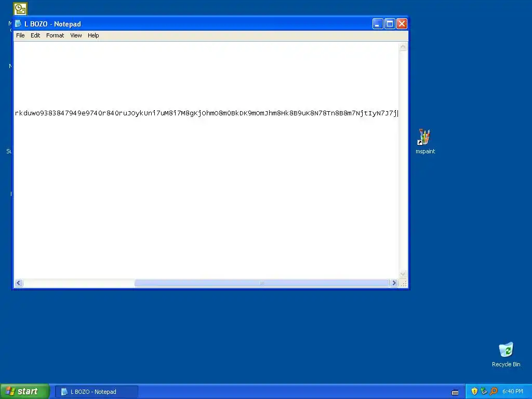This screenshot has height=399, width=532.
Task: Minimize the Notepad window
Action: point(378,24)
